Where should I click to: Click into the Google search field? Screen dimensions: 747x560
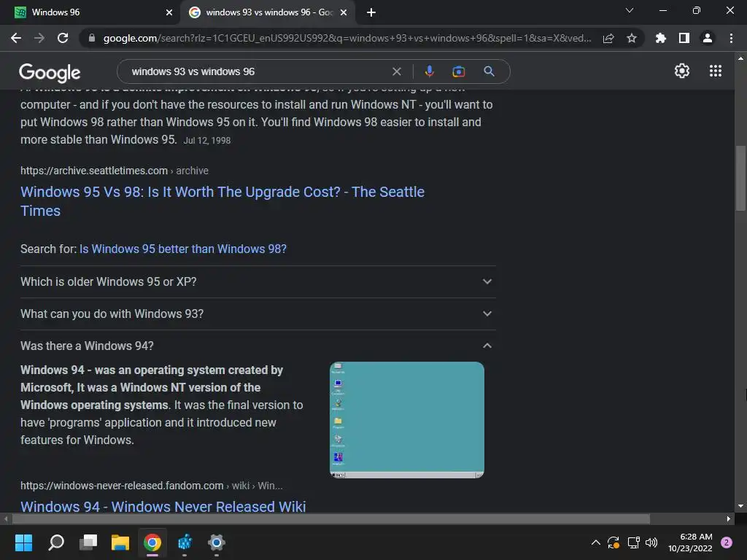pyautogui.click(x=258, y=71)
